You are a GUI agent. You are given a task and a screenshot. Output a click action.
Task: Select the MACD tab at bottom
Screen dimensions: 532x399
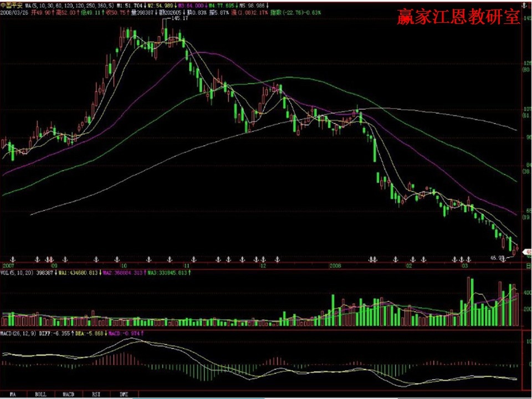click(x=69, y=394)
